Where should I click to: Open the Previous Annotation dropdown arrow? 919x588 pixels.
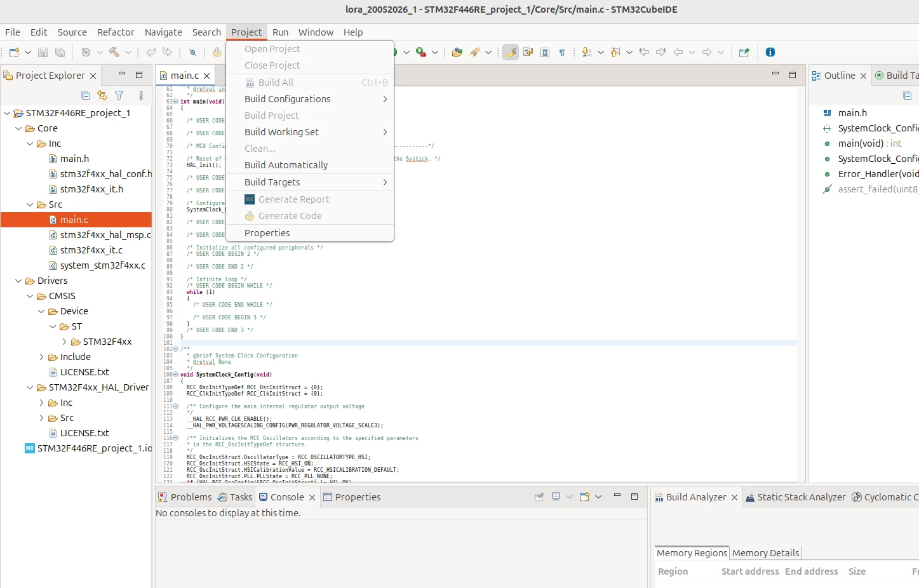(629, 52)
